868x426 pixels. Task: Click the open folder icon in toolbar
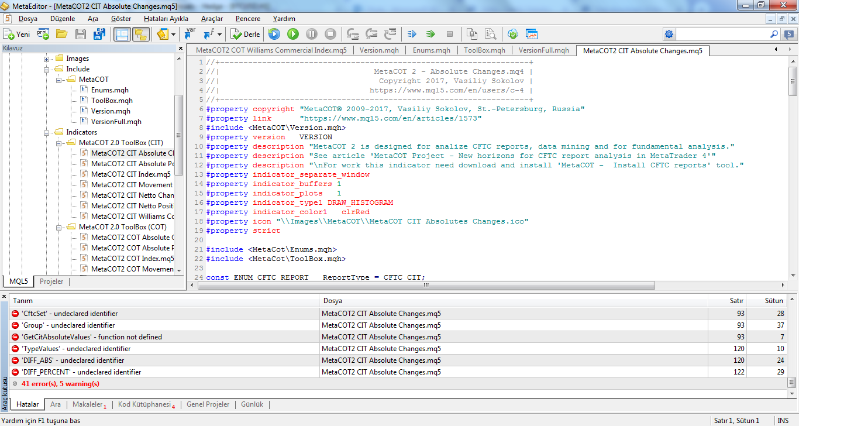point(62,35)
